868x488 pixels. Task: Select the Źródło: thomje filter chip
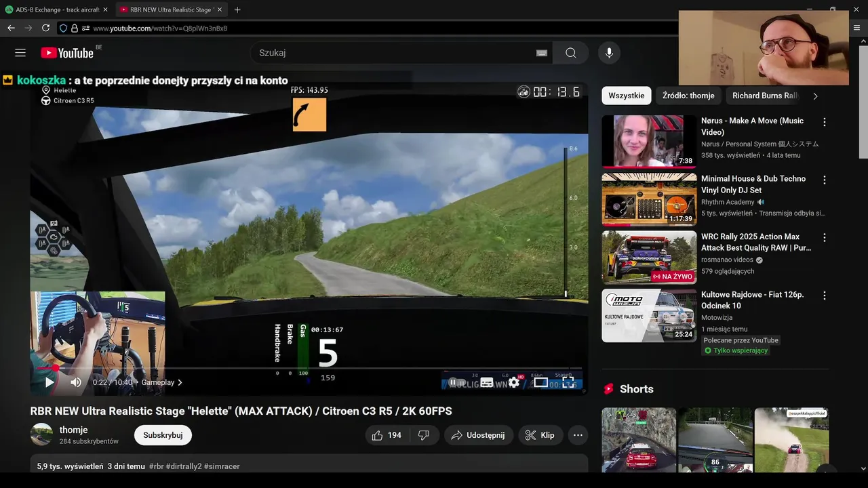coord(688,96)
